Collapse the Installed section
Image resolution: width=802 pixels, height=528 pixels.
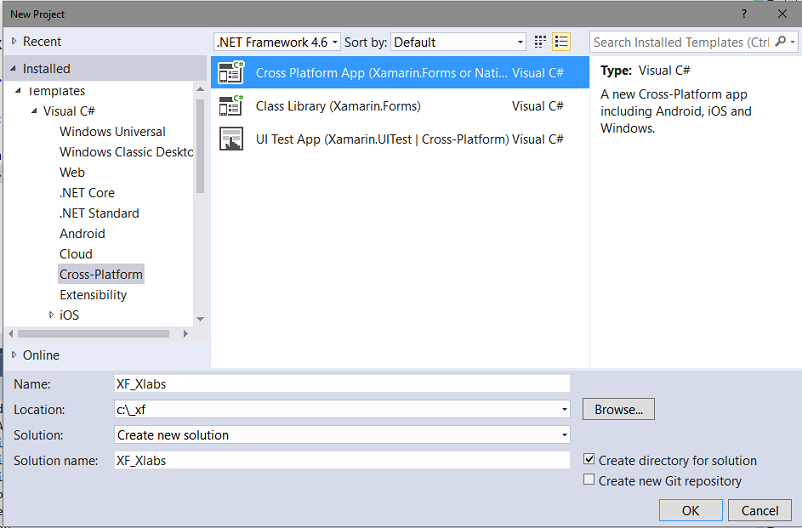[13, 69]
